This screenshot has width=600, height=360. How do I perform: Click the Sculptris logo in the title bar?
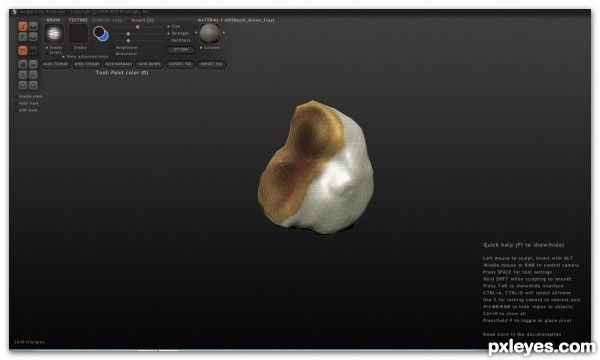pos(15,11)
